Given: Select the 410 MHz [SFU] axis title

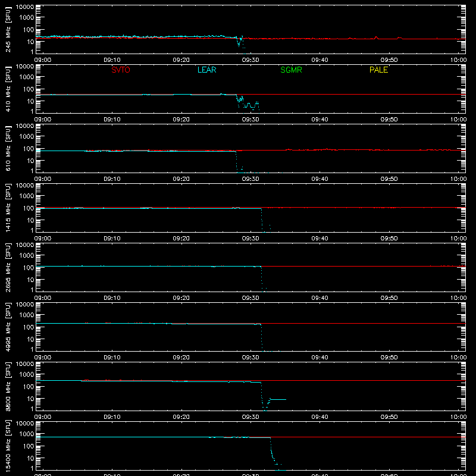Looking at the screenshot, I should click(8, 89).
